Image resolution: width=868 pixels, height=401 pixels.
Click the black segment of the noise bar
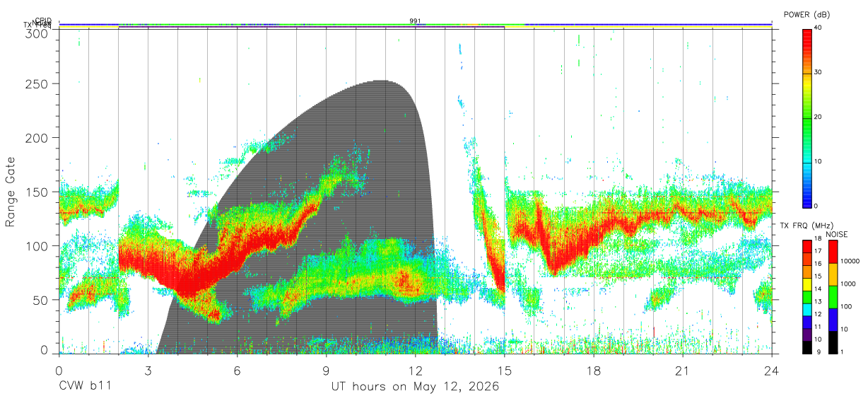coord(833,342)
